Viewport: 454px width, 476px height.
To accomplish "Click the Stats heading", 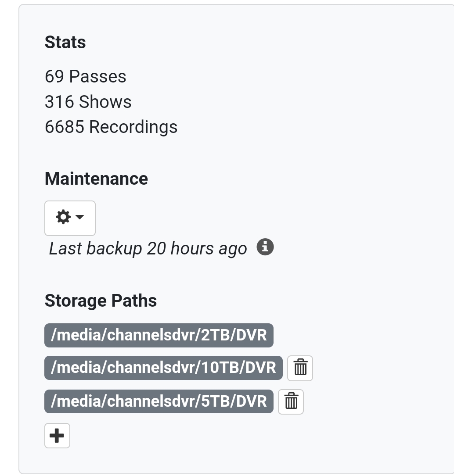I will [x=65, y=43].
